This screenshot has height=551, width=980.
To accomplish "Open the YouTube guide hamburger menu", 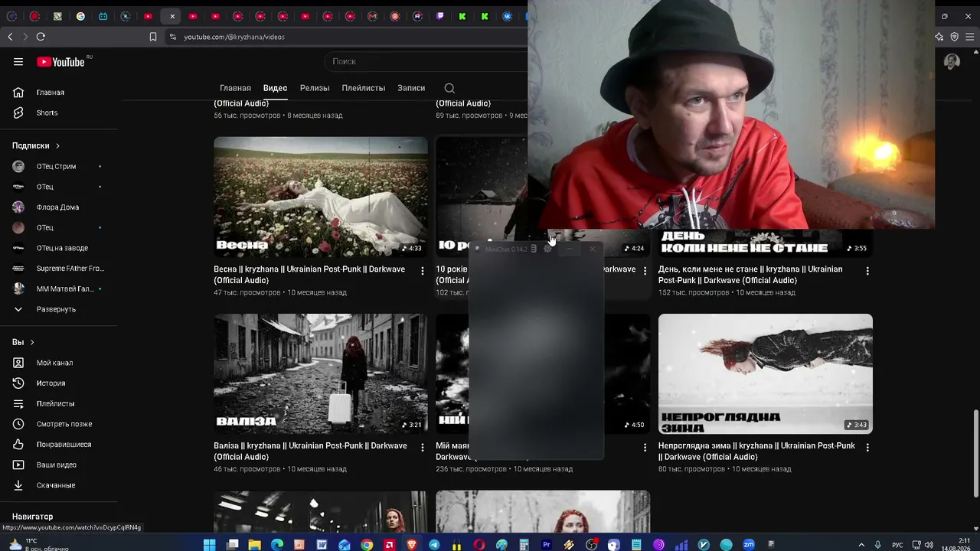I will 18,62.
